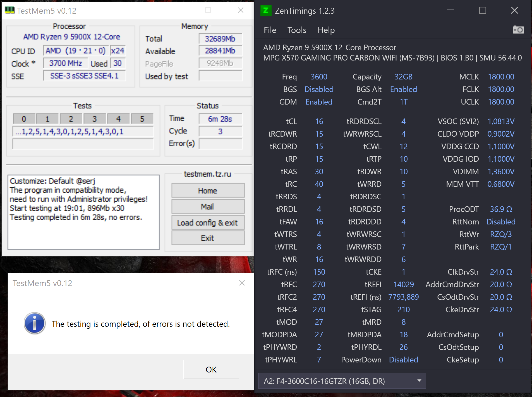Click the x24 thread count field
Viewport: 532px width, 397px height.
click(x=118, y=50)
